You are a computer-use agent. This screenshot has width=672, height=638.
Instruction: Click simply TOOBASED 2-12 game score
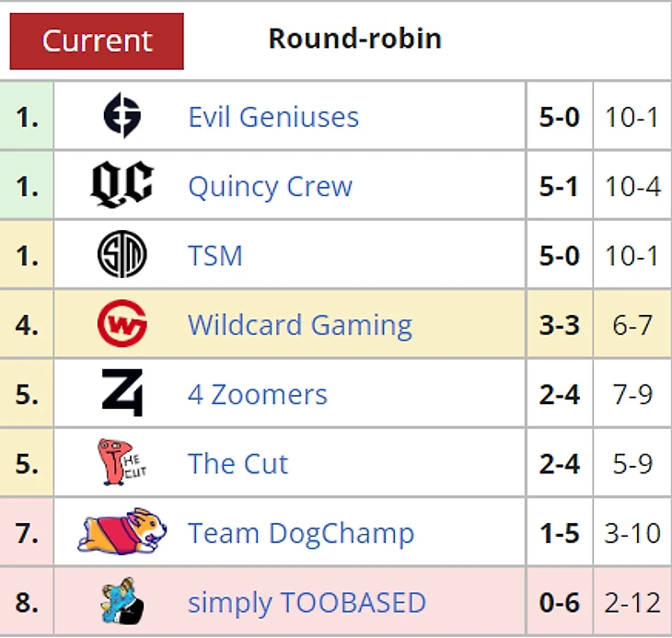coord(632,603)
